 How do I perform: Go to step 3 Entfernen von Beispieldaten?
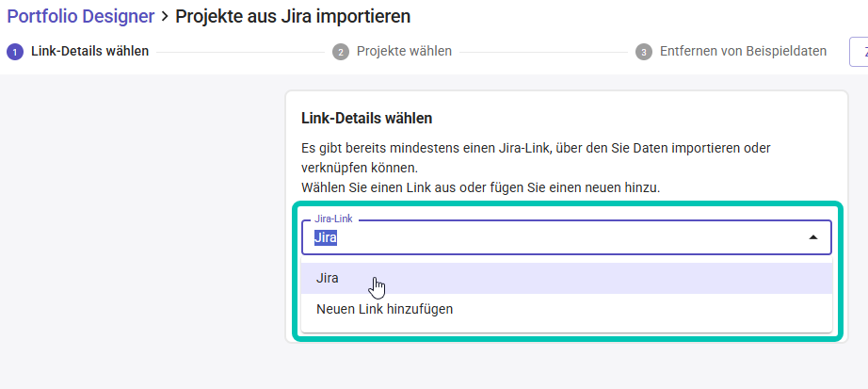point(731,52)
